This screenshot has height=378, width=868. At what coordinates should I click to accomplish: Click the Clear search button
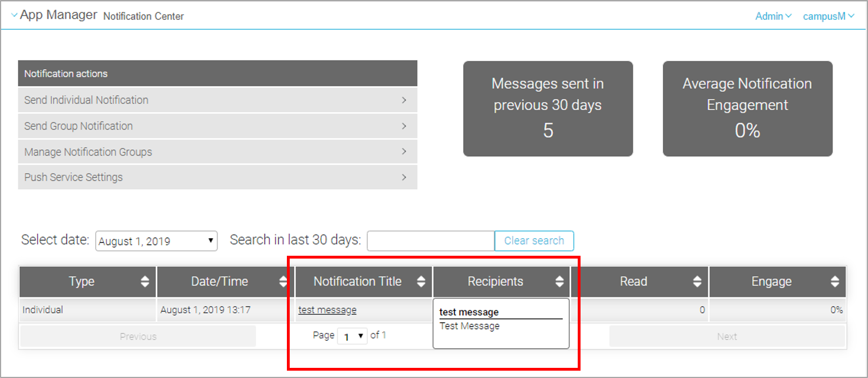534,241
